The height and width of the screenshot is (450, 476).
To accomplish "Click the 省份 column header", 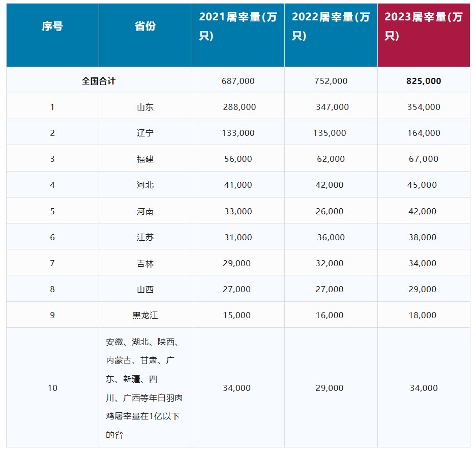I will click(x=145, y=26).
